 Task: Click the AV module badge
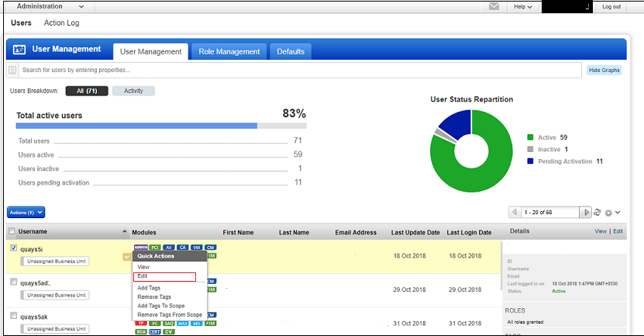click(x=169, y=248)
